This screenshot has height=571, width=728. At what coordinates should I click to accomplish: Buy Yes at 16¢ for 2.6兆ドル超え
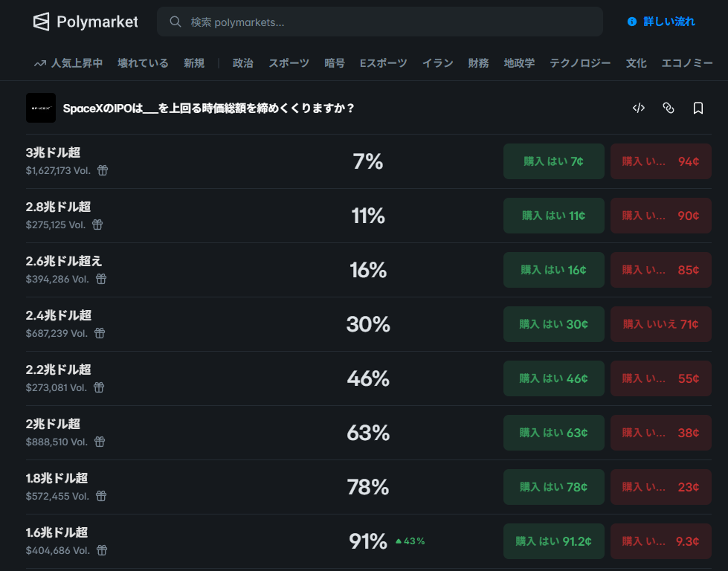pos(554,270)
